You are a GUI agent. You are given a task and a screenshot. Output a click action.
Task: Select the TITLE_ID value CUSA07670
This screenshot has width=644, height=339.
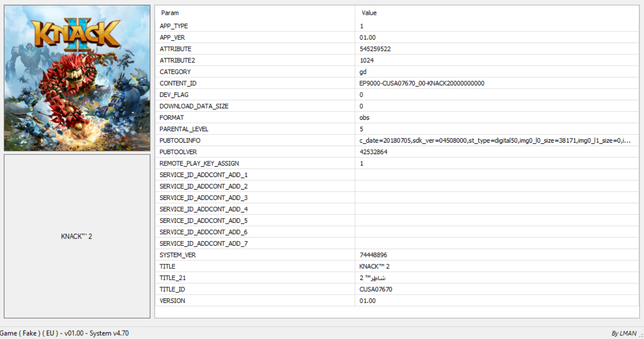point(376,289)
